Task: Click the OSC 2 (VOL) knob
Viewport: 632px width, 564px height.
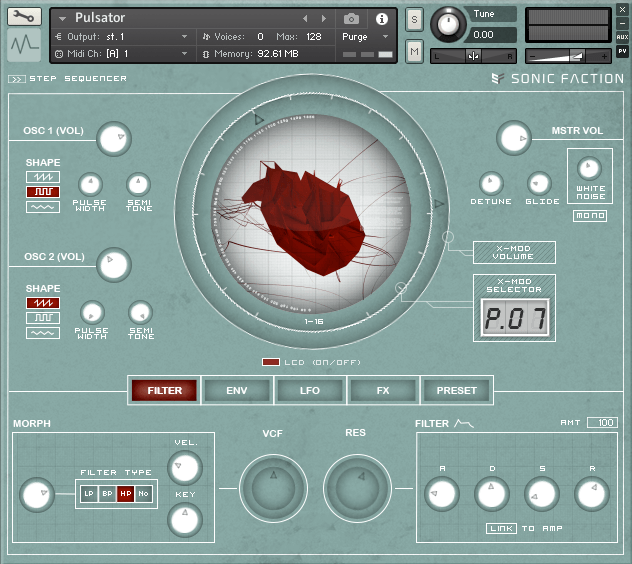Action: pos(114,265)
